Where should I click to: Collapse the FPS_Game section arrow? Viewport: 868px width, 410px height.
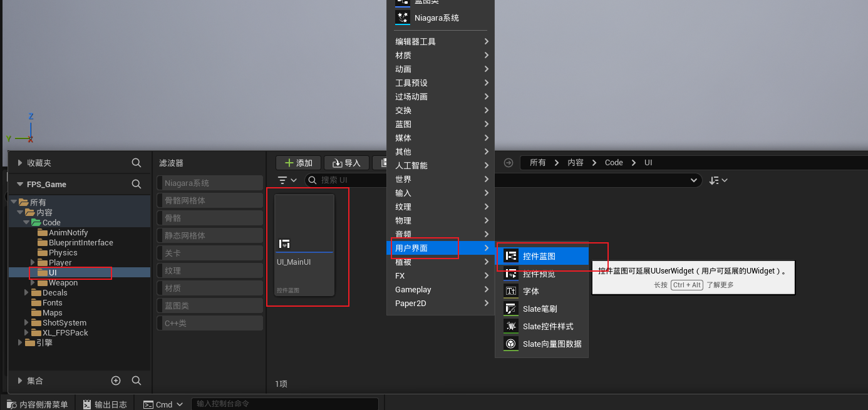[20, 184]
